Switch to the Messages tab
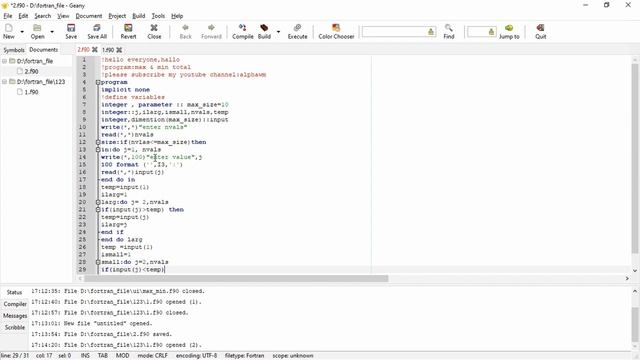This screenshot has height=360, width=640. pyautogui.click(x=15, y=316)
